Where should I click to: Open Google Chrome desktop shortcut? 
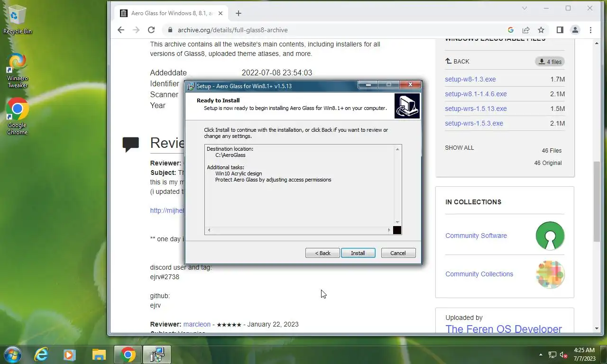point(18,117)
